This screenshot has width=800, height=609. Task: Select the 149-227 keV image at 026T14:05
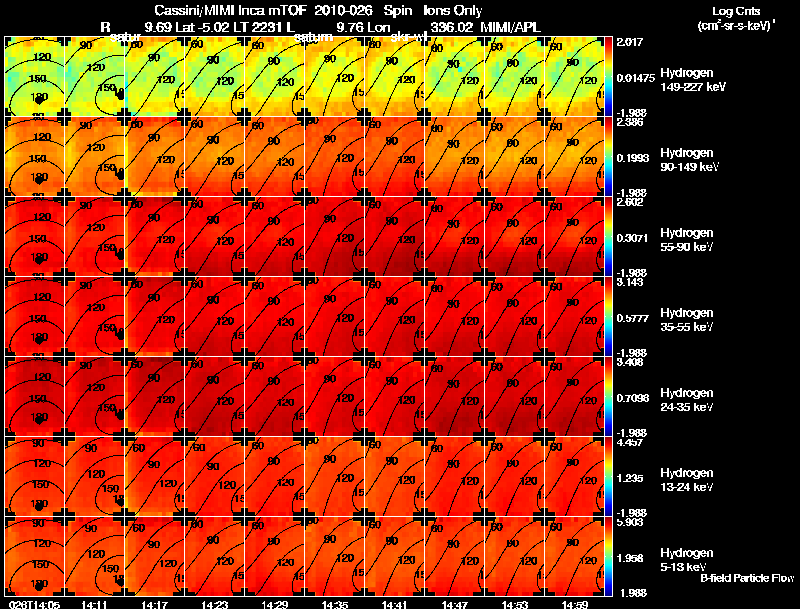(35, 77)
